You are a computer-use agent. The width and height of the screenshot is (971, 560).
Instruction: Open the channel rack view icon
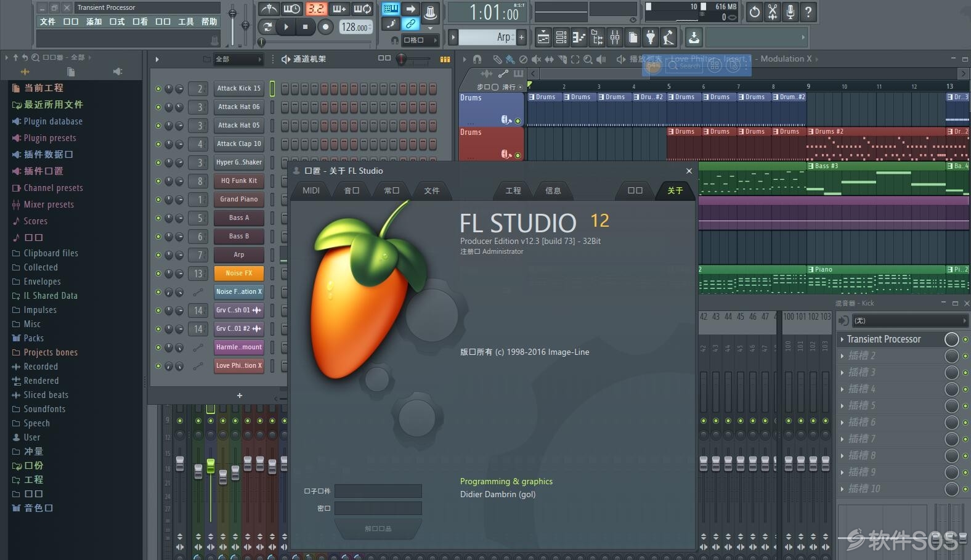pos(561,38)
